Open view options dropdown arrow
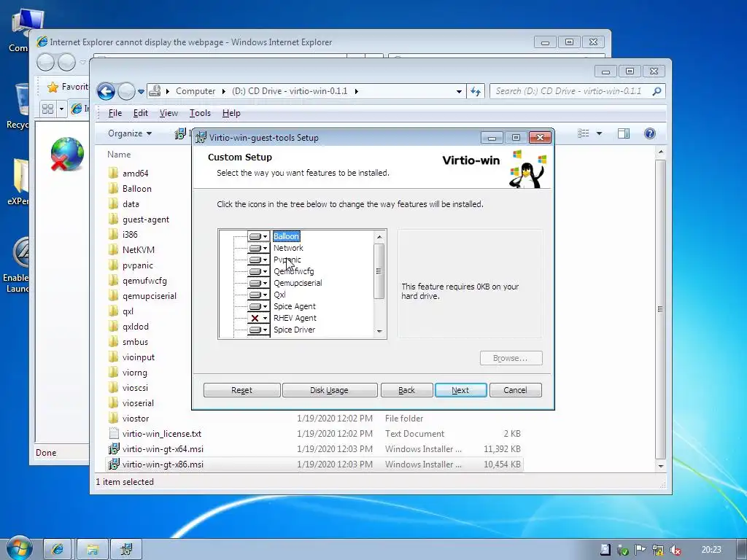Image resolution: width=747 pixels, height=560 pixels. [600, 133]
